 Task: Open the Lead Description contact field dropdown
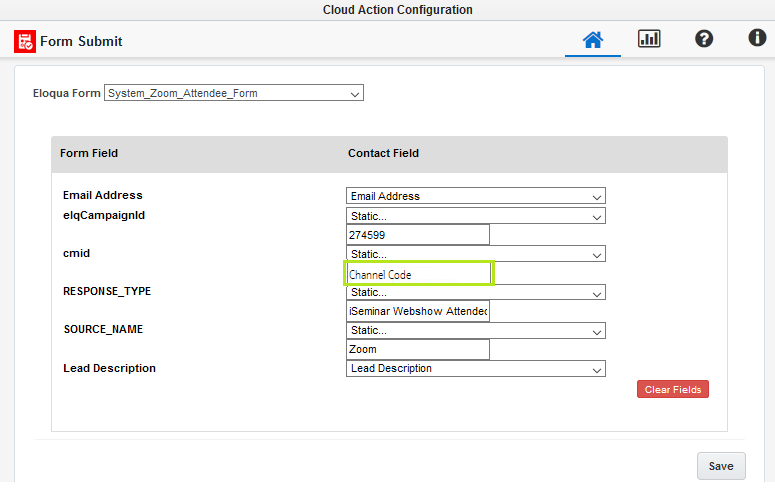(475, 369)
